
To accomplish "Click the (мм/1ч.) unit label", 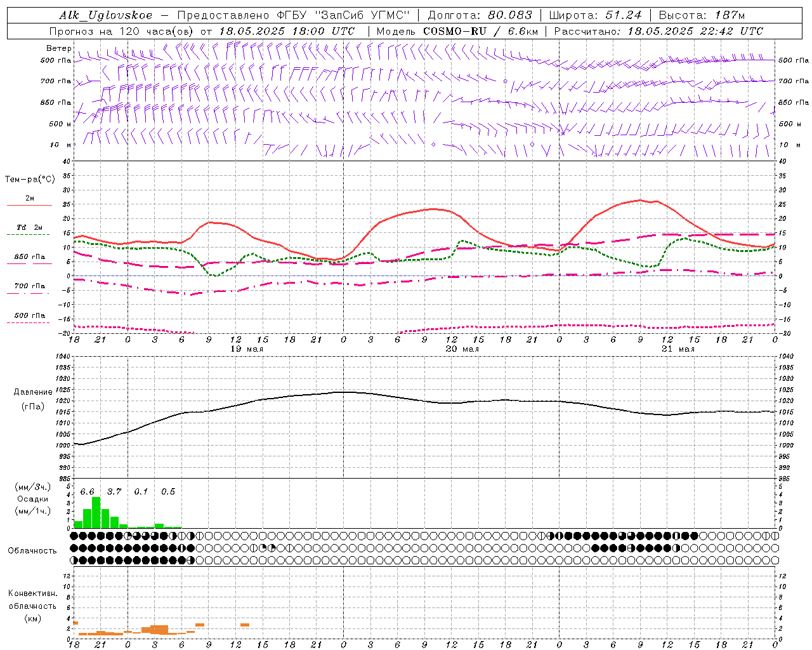I will coord(33,512).
